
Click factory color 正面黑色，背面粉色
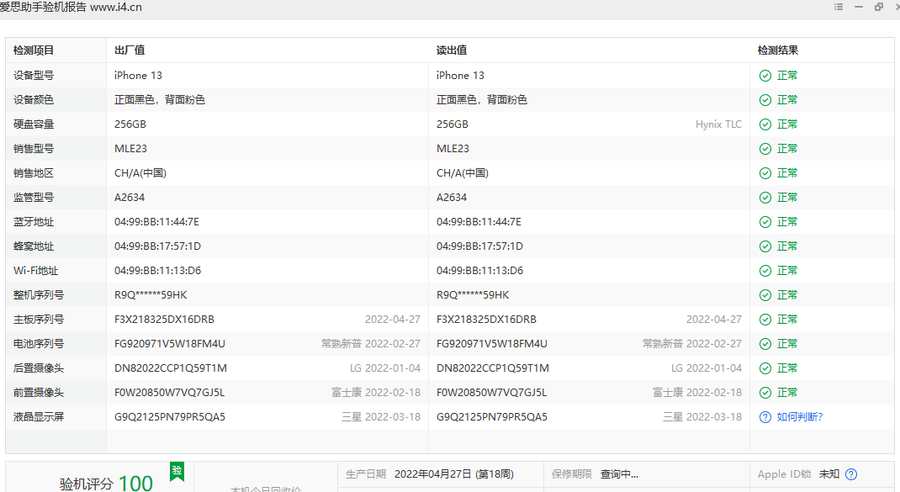click(160, 100)
